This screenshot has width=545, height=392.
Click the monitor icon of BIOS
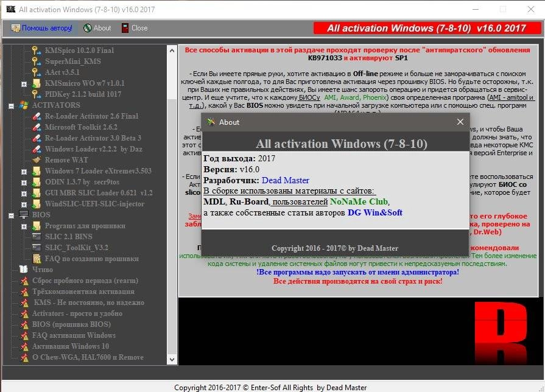(x=24, y=215)
